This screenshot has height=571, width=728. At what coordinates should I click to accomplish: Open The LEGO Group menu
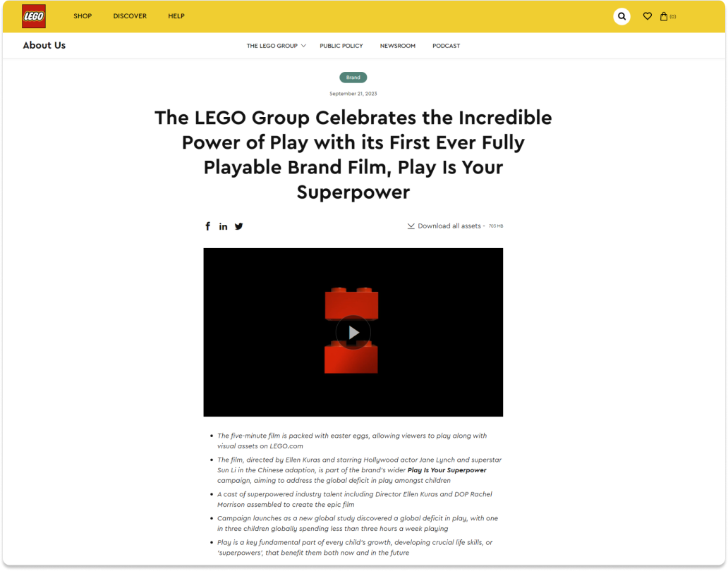coord(272,46)
